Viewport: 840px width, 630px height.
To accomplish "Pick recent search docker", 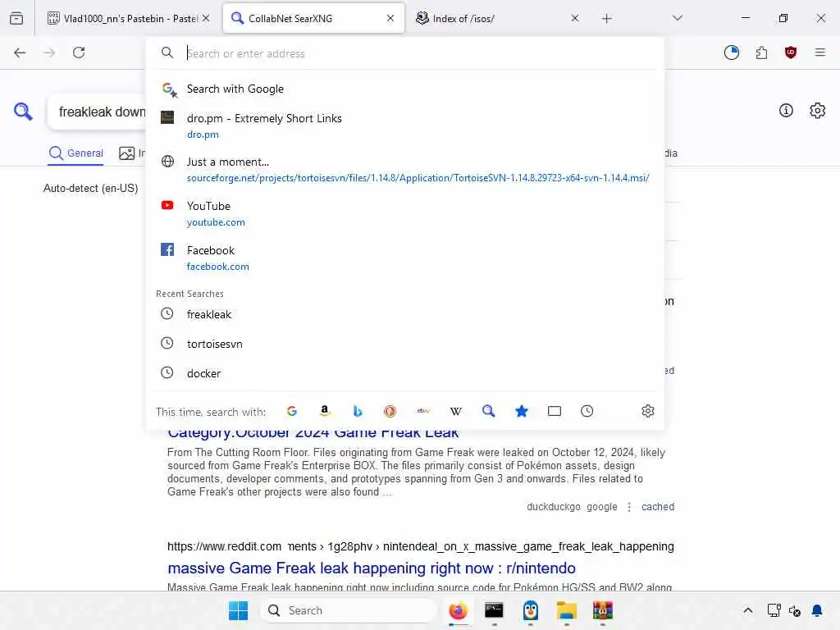I will pos(405,373).
